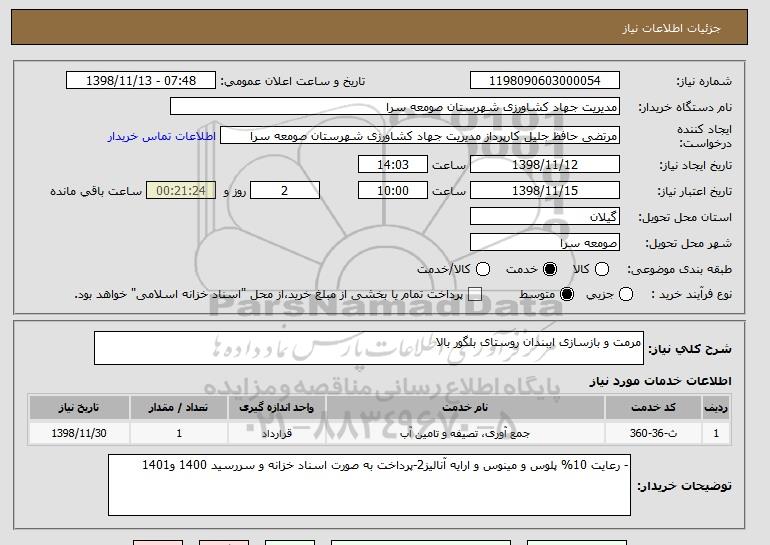Click the نوع فرآیند خرید label
Image resolution: width=770 pixels, height=545 pixels.
coord(691,294)
